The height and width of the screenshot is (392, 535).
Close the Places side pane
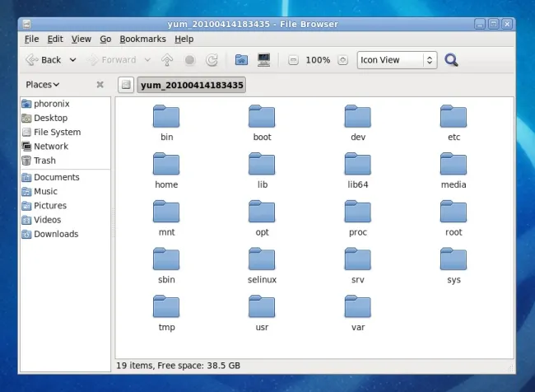coord(100,84)
